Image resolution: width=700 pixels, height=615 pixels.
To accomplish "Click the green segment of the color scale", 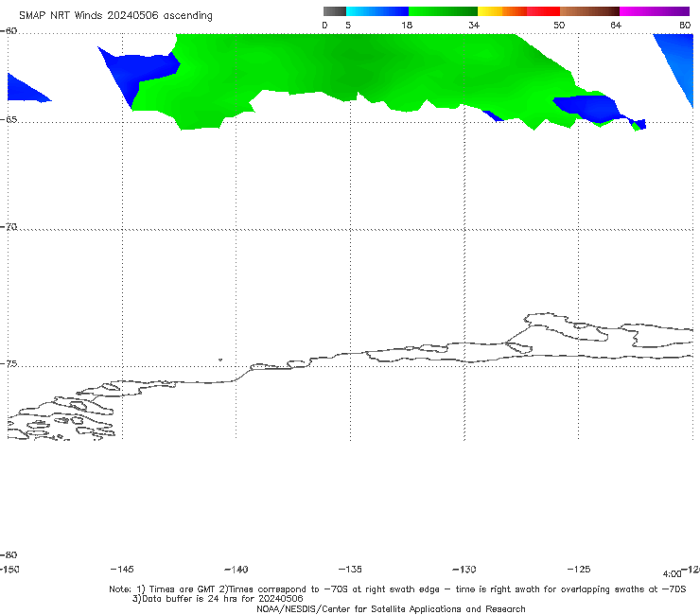I will (443, 11).
